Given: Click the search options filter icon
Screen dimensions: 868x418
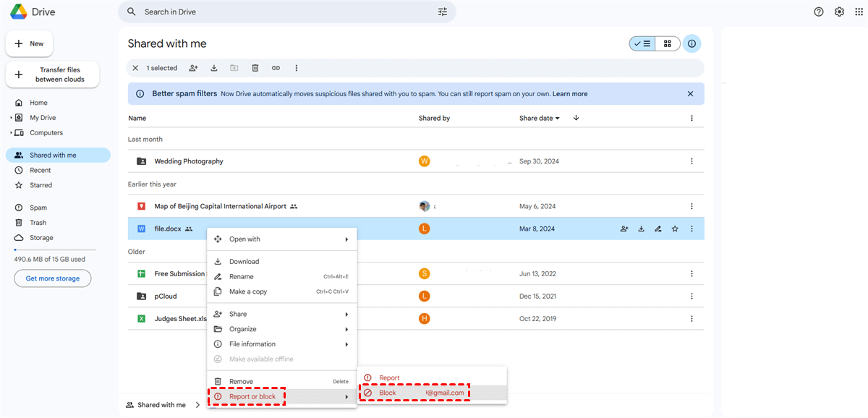Looking at the screenshot, I should click(443, 12).
